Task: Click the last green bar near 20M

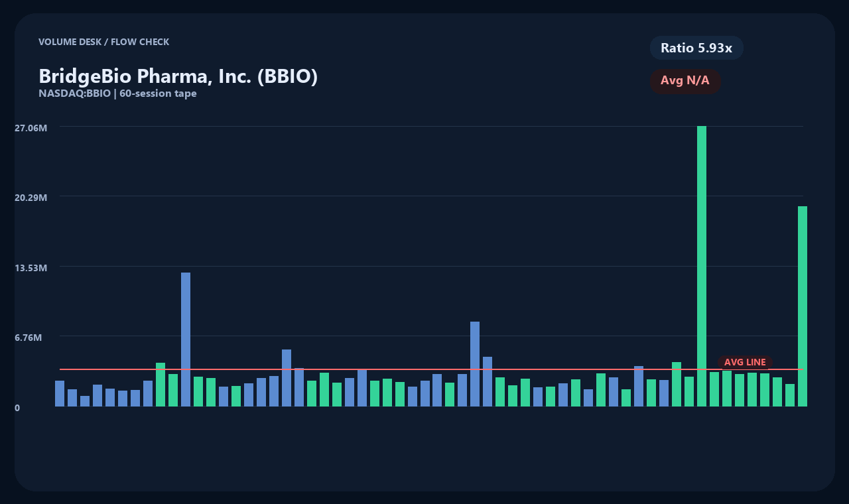Action: (803, 306)
